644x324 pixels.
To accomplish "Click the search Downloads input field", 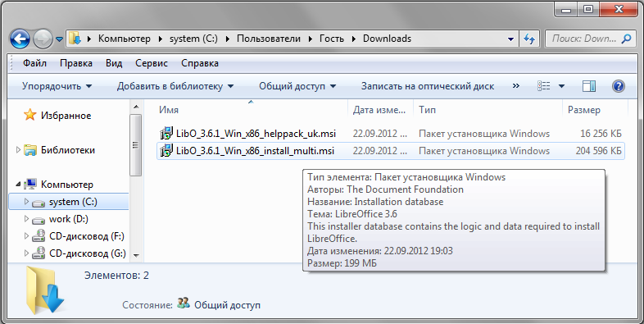I will 583,39.
